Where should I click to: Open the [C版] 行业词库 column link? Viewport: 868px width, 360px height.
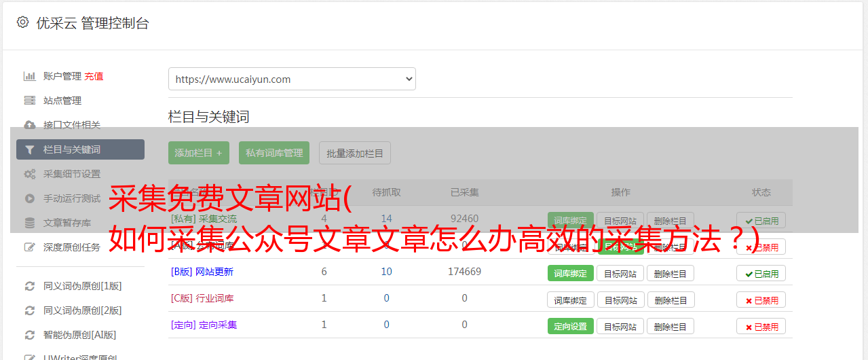pos(202,298)
